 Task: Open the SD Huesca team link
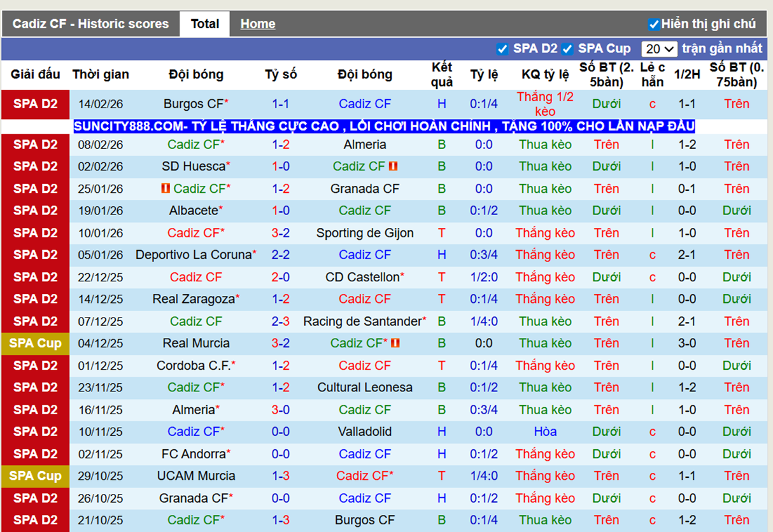[194, 166]
